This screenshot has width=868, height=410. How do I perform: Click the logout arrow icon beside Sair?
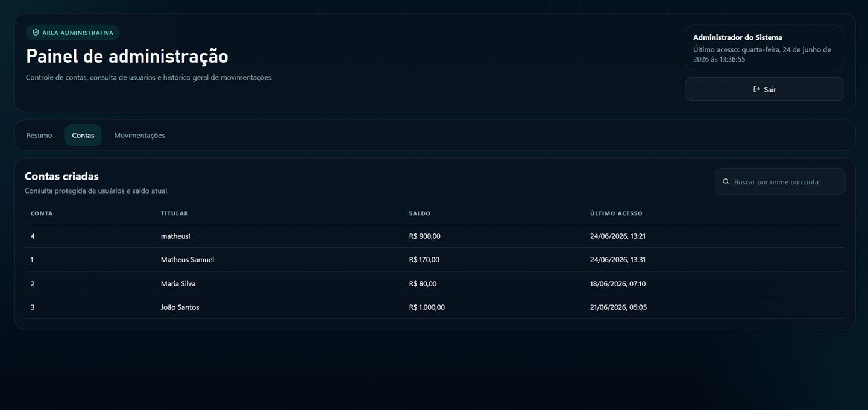point(756,89)
